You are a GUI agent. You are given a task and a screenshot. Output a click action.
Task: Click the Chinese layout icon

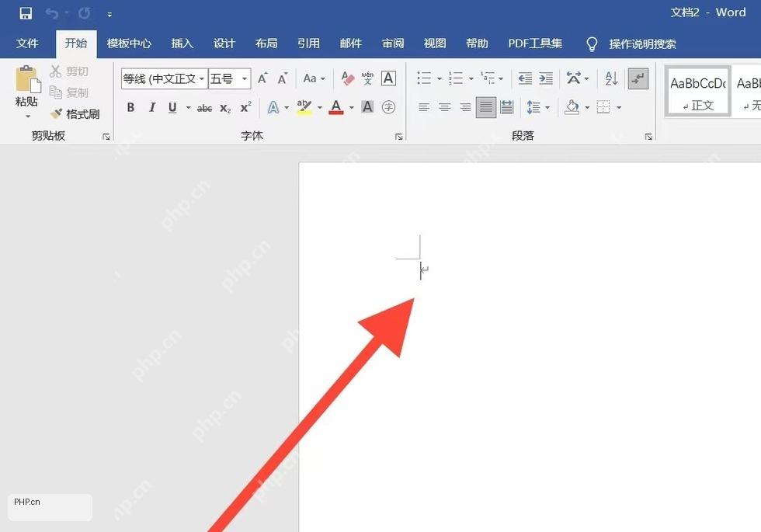click(x=574, y=78)
